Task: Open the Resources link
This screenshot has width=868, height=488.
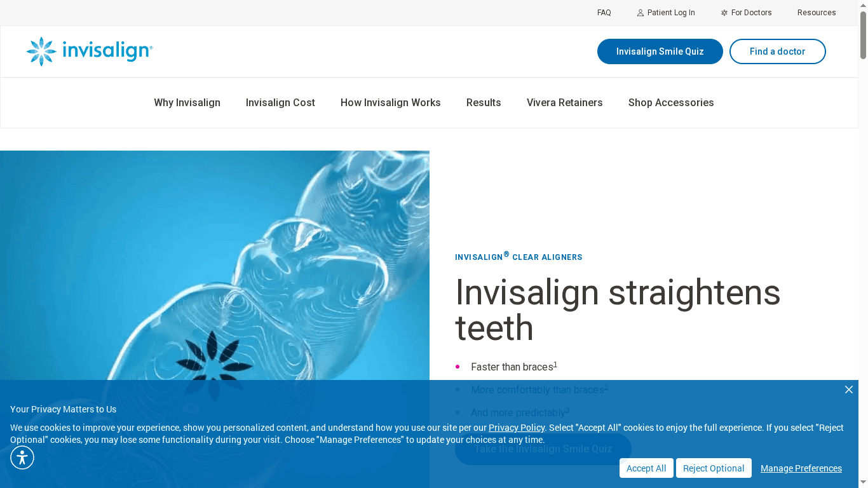Action: pos(817,13)
